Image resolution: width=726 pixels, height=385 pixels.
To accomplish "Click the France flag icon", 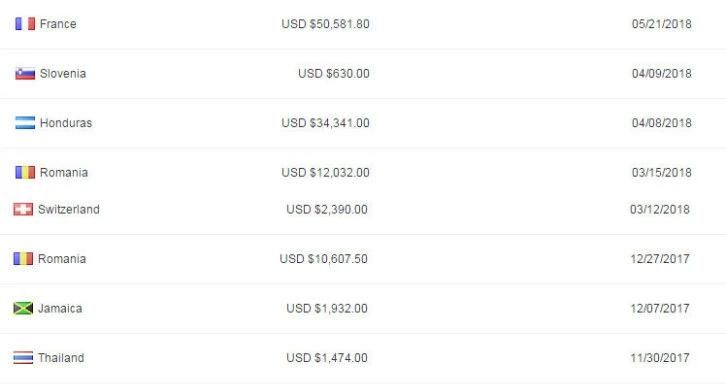I will 25,24.
